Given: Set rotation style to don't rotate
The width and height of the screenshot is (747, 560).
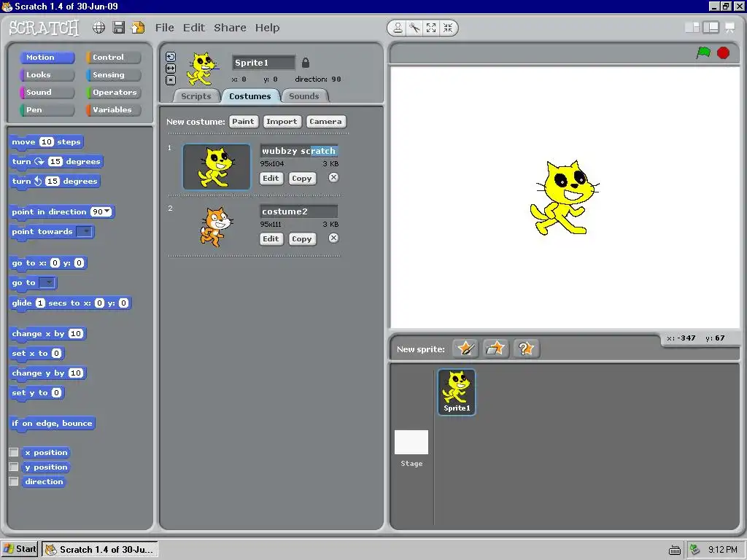Looking at the screenshot, I should [171, 80].
